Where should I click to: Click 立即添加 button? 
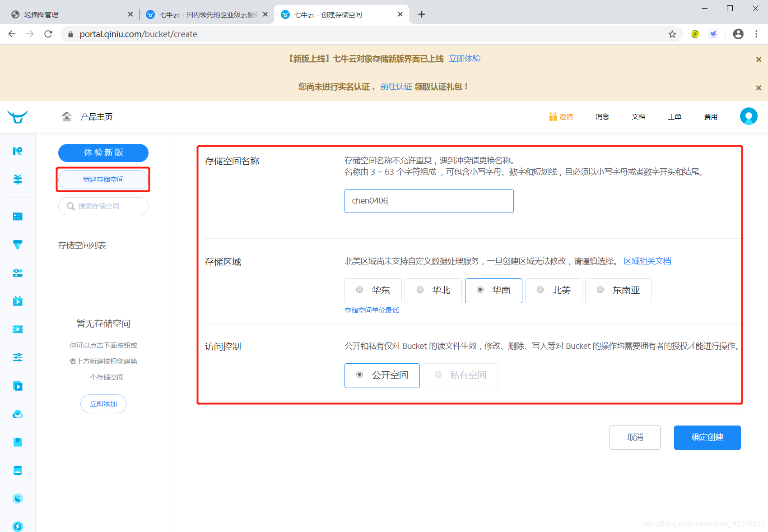click(103, 404)
